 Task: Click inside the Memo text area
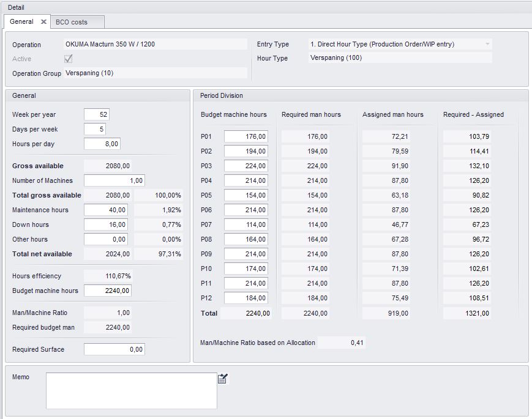[x=132, y=391]
